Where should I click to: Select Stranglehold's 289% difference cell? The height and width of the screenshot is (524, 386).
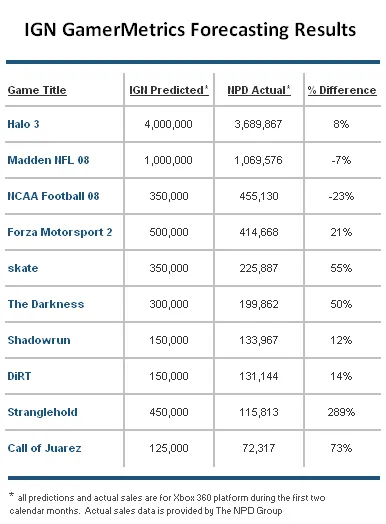tap(341, 412)
